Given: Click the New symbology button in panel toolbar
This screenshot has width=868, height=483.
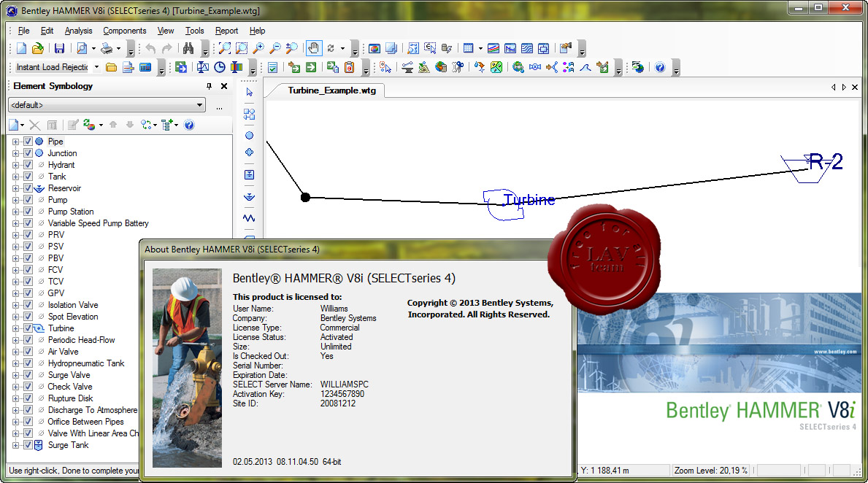Looking at the screenshot, I should tap(14, 125).
